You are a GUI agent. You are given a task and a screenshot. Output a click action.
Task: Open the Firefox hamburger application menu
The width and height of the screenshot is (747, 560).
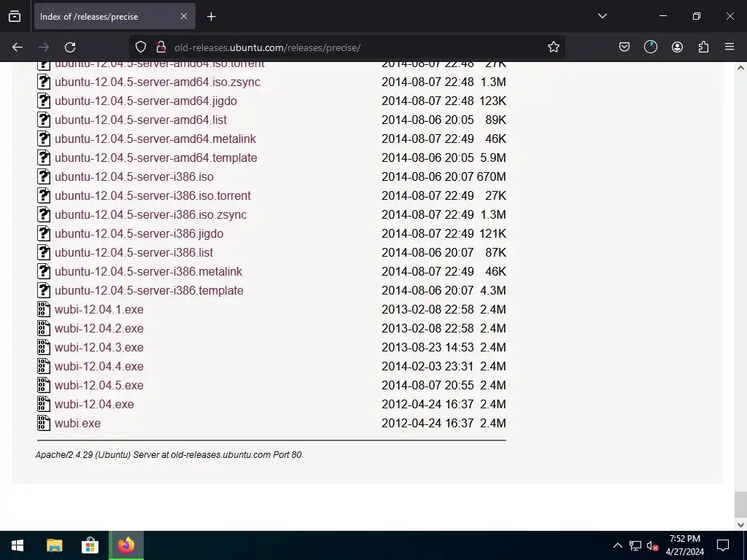tap(729, 47)
